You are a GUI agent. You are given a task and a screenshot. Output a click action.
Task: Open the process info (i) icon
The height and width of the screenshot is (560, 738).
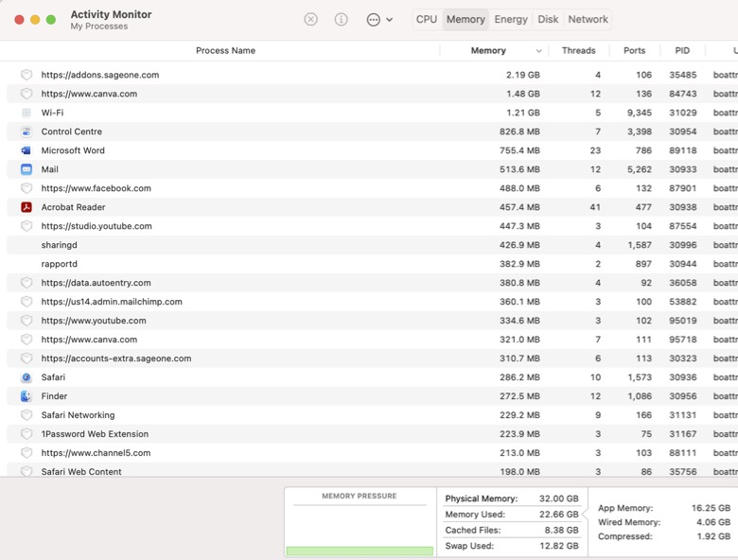pyautogui.click(x=342, y=19)
